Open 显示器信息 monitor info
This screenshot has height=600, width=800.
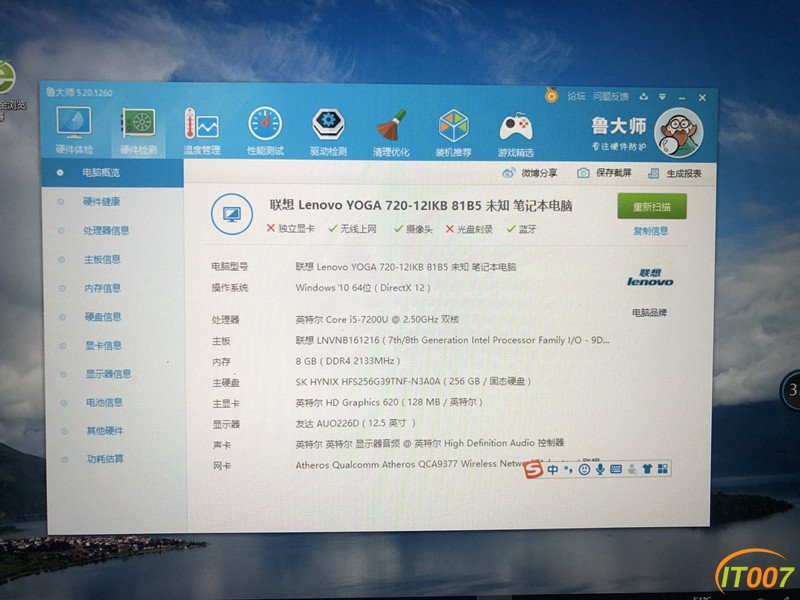coord(109,374)
